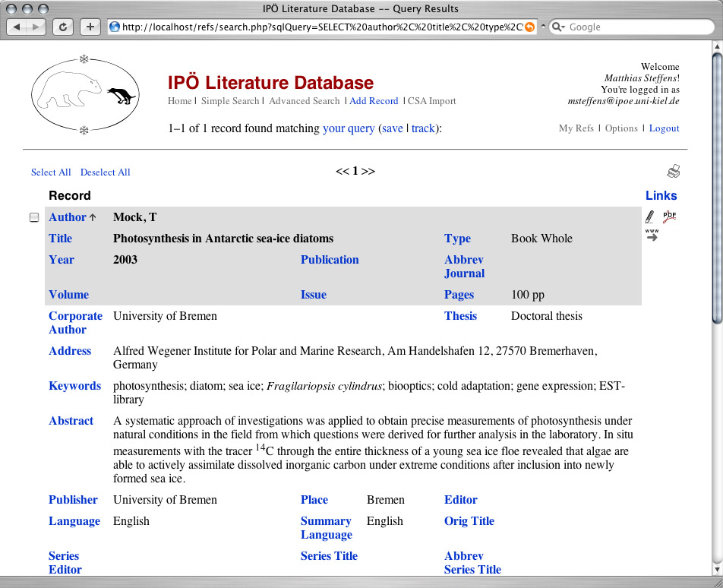Sort by the Editor field link
The image size is (723, 588).
click(x=461, y=500)
